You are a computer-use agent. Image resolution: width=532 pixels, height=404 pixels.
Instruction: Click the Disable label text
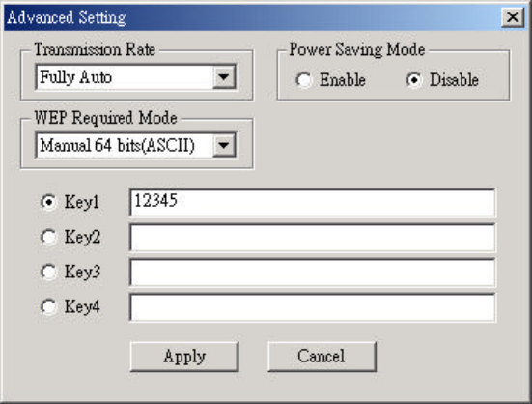click(455, 80)
